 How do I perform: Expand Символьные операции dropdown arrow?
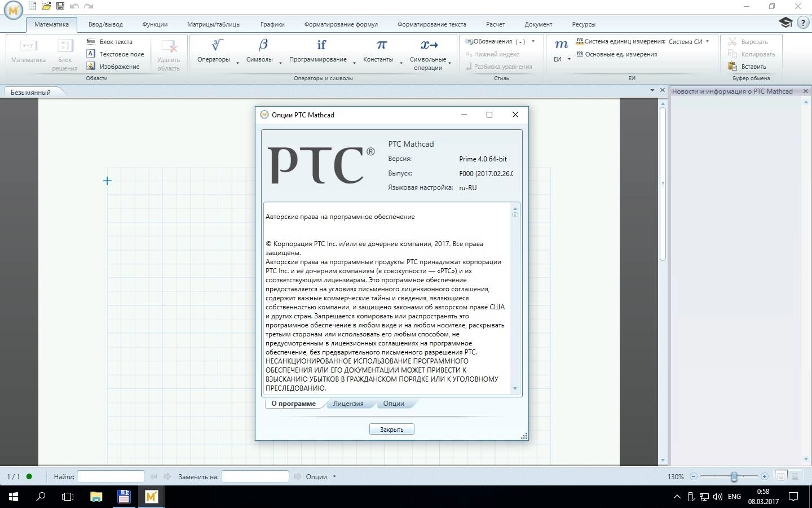point(450,63)
